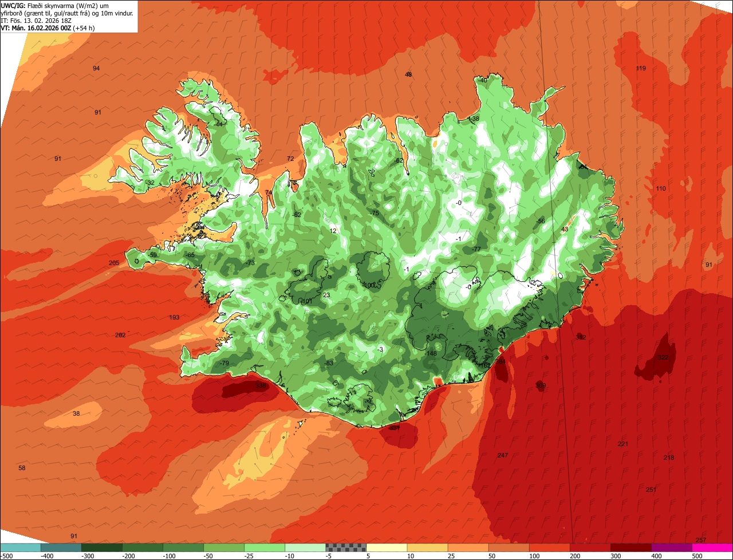Click the flux value -79 on Reykjanes peninsula
This screenshot has height=560, width=733.
pyautogui.click(x=224, y=364)
